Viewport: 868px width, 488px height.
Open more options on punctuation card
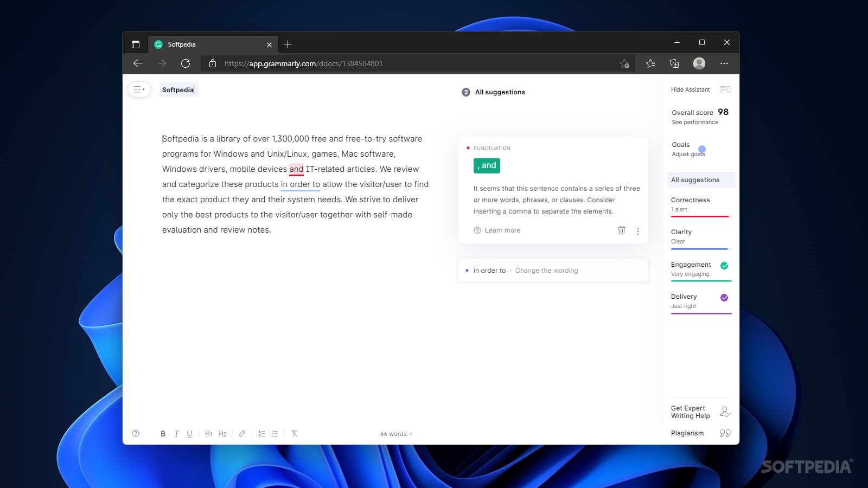638,231
